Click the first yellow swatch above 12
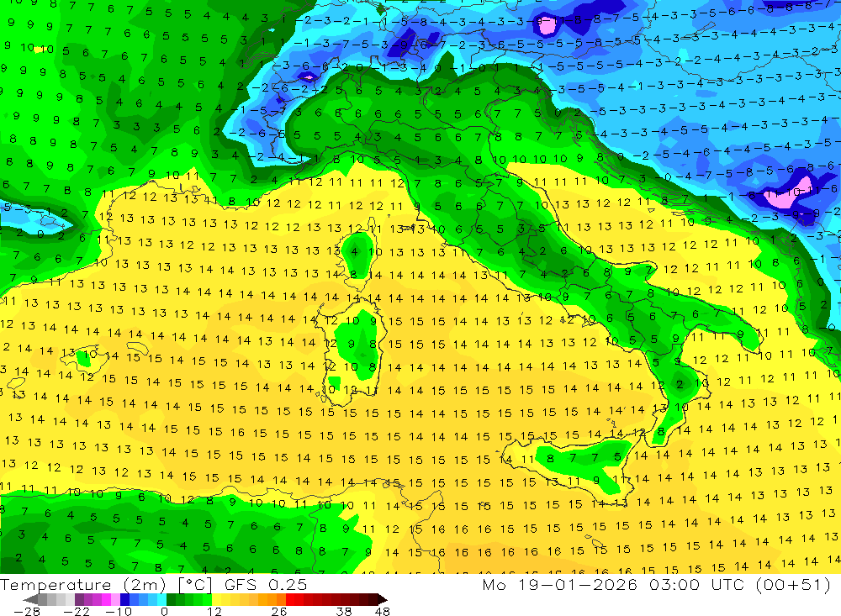Image resolution: width=841 pixels, height=616 pixels. point(217,600)
